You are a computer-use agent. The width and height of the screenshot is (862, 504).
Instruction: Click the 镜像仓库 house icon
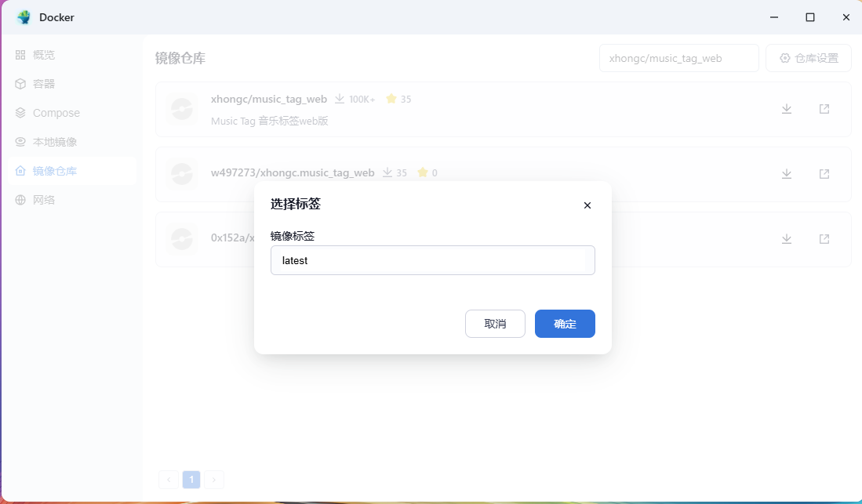(x=20, y=171)
